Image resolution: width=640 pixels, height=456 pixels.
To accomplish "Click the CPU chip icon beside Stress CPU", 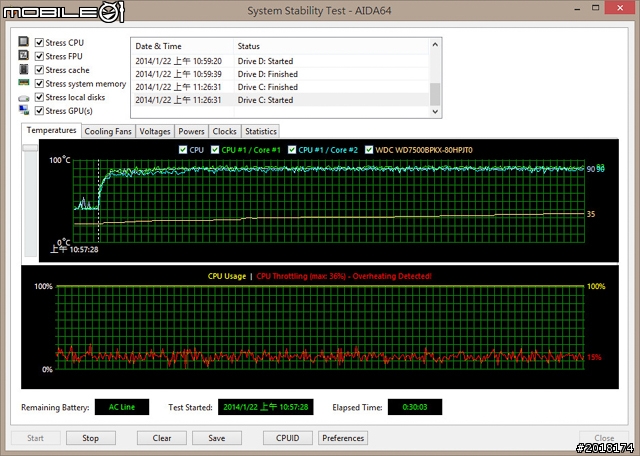I will tap(24, 42).
